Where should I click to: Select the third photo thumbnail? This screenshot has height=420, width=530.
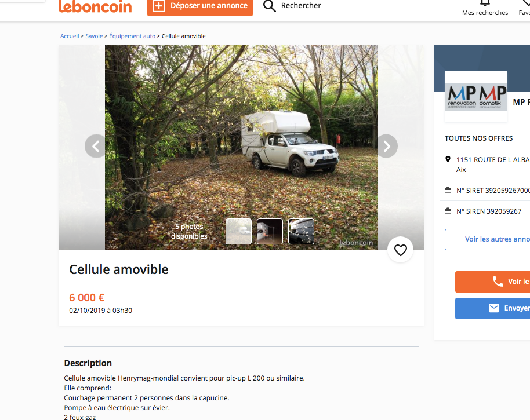(301, 231)
